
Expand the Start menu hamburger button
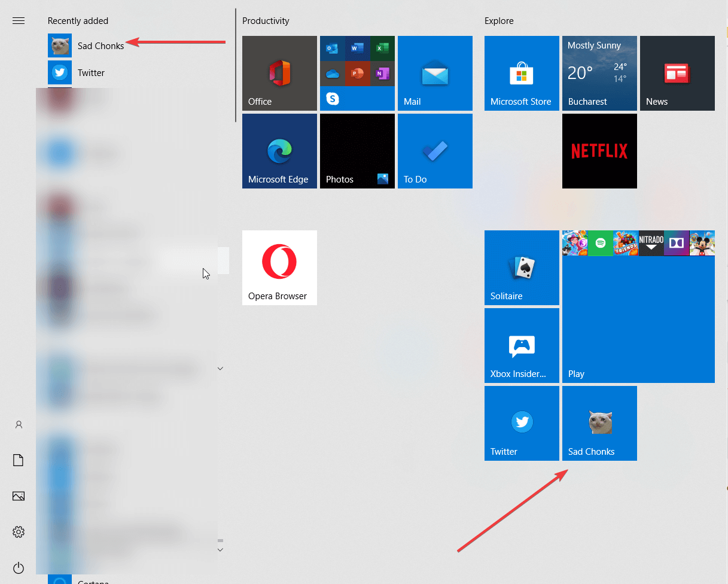click(x=19, y=21)
